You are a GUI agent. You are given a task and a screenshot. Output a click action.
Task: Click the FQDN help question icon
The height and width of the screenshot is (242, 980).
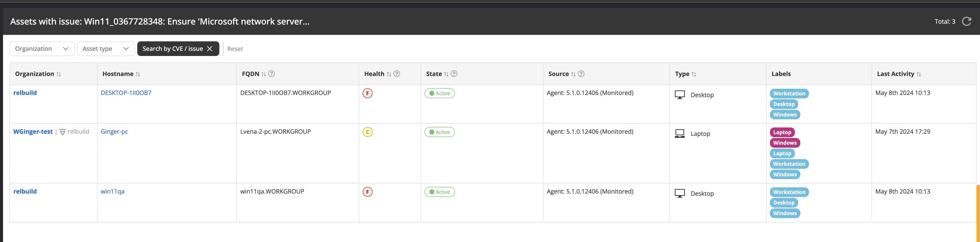point(272,74)
